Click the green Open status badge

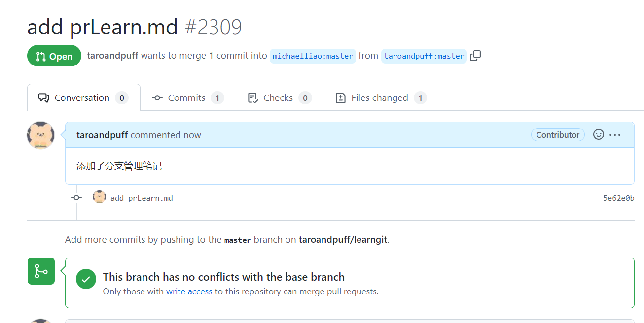(x=54, y=56)
